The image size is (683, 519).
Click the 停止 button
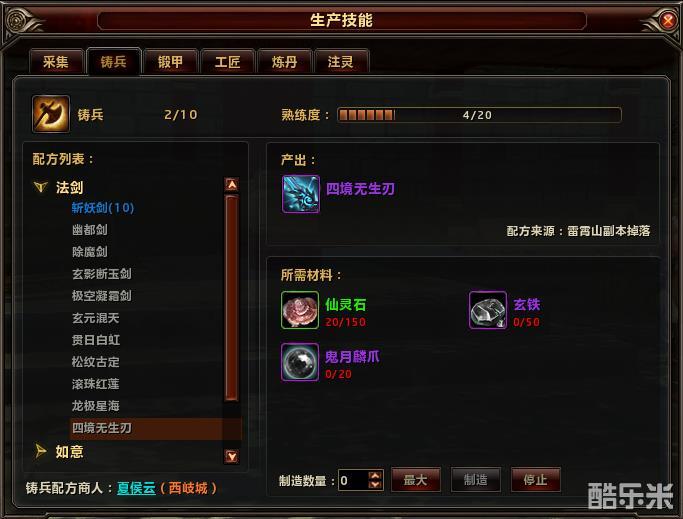point(535,480)
